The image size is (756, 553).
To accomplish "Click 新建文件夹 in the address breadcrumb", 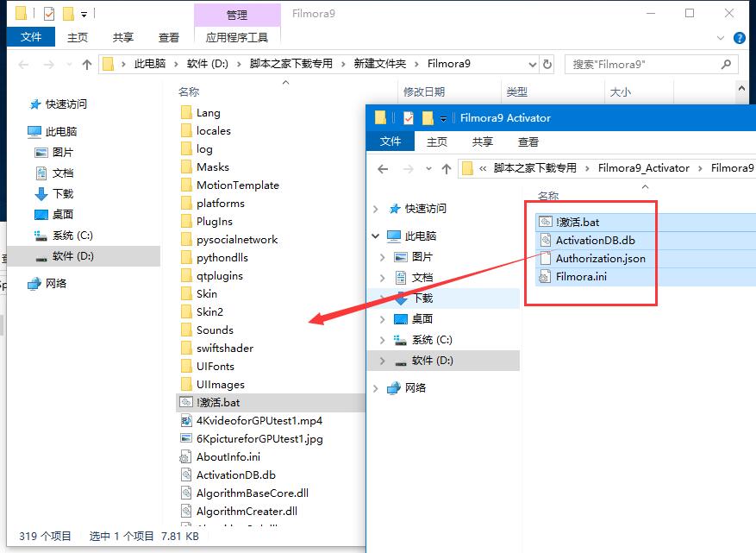I will point(380,64).
